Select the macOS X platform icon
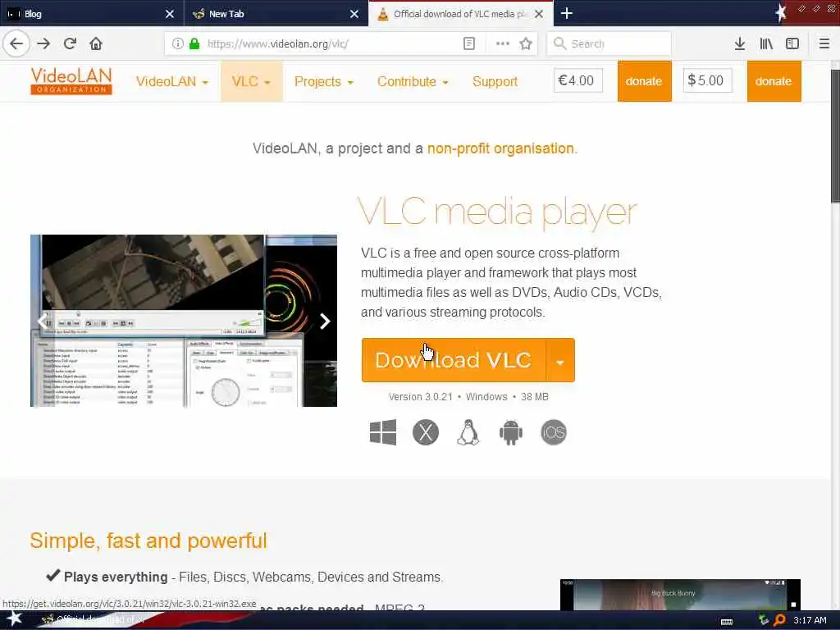This screenshot has height=630, width=840. (426, 432)
